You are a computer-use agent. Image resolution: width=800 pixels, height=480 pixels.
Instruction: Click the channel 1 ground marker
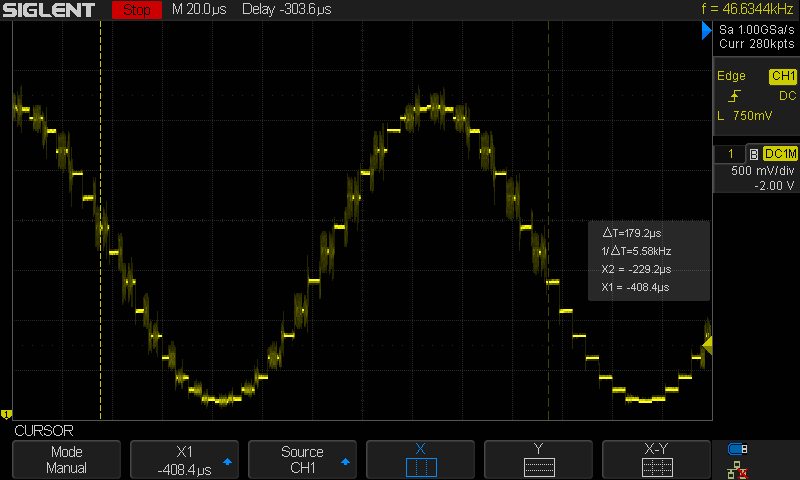(6, 414)
